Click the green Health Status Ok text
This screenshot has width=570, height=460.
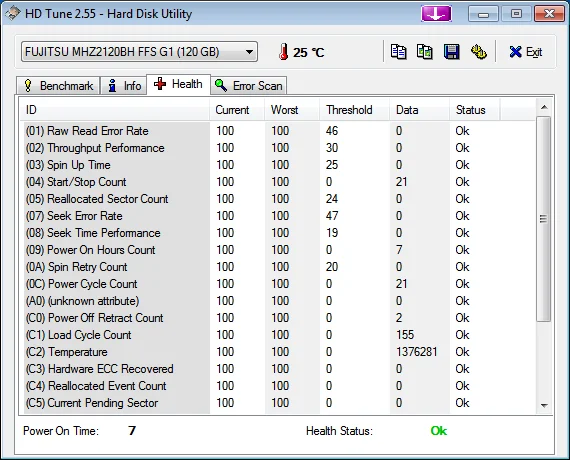click(439, 431)
